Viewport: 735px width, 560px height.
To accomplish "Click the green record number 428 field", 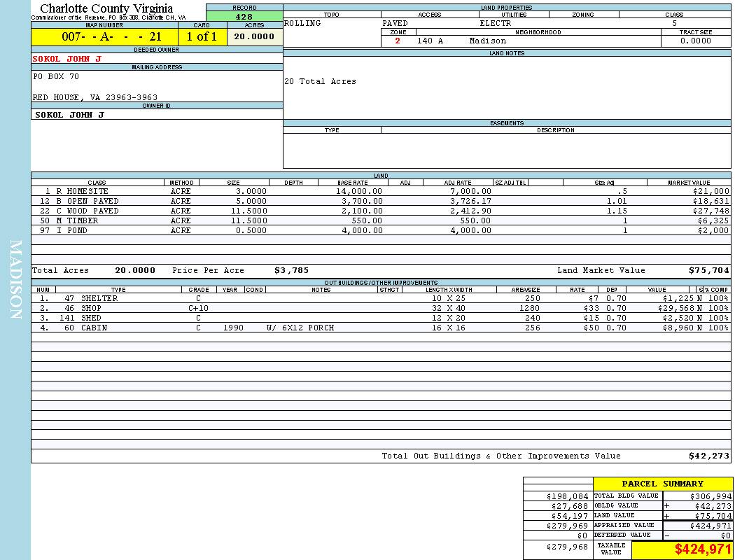I will click(x=244, y=16).
